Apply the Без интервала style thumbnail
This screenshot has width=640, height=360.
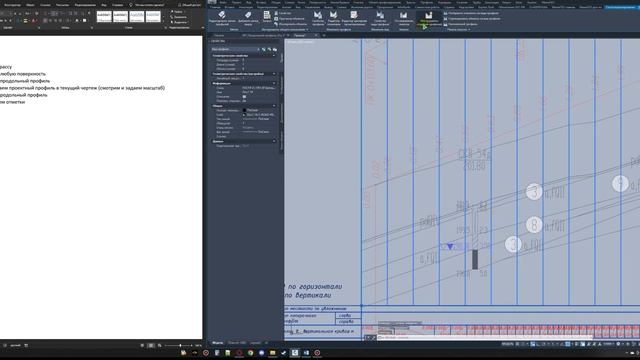[x=120, y=16]
